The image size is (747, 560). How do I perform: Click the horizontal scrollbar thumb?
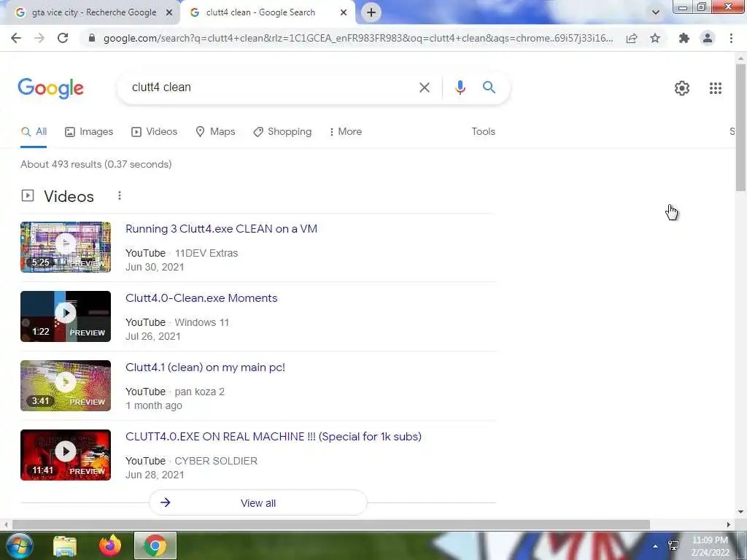click(331, 524)
